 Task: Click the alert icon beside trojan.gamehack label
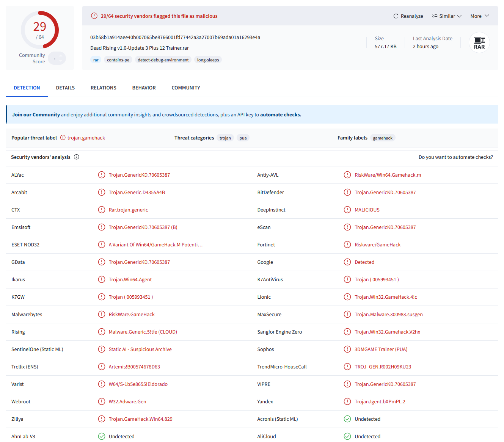63,138
